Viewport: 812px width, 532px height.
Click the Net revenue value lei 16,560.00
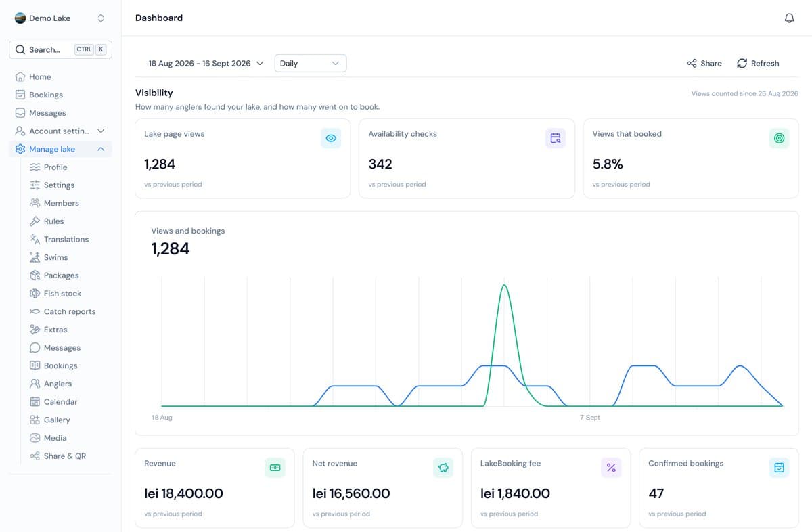[351, 493]
